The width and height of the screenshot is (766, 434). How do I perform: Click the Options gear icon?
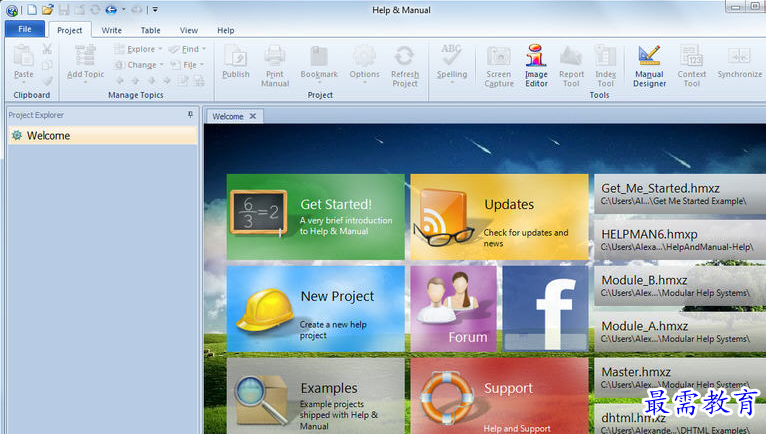pos(364,56)
